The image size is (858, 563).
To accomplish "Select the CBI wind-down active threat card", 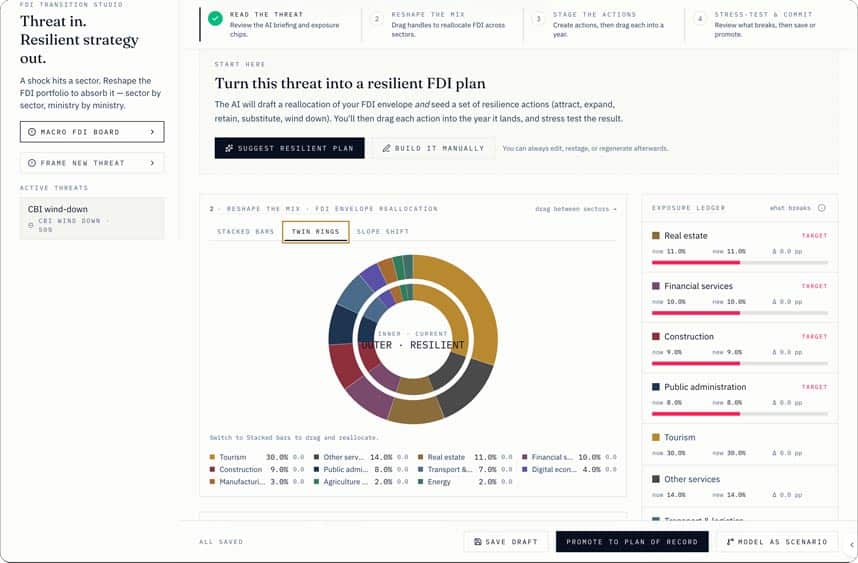I will coord(92,218).
